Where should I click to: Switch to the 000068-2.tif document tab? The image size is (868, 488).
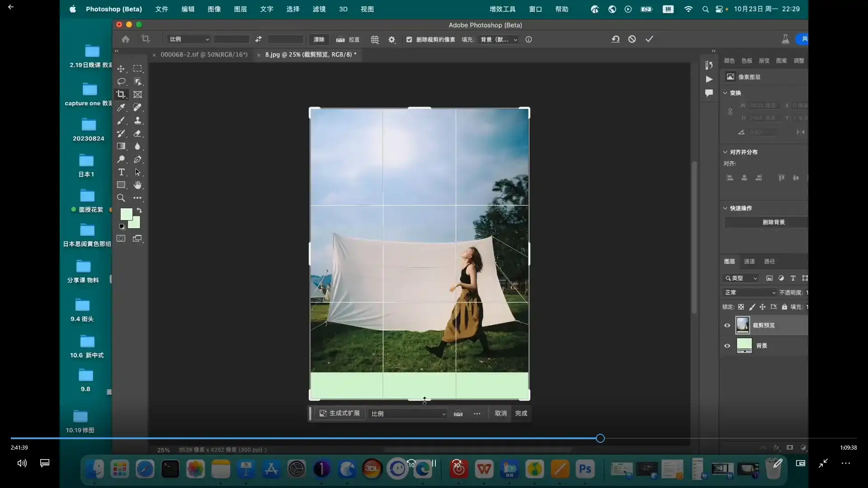click(204, 55)
